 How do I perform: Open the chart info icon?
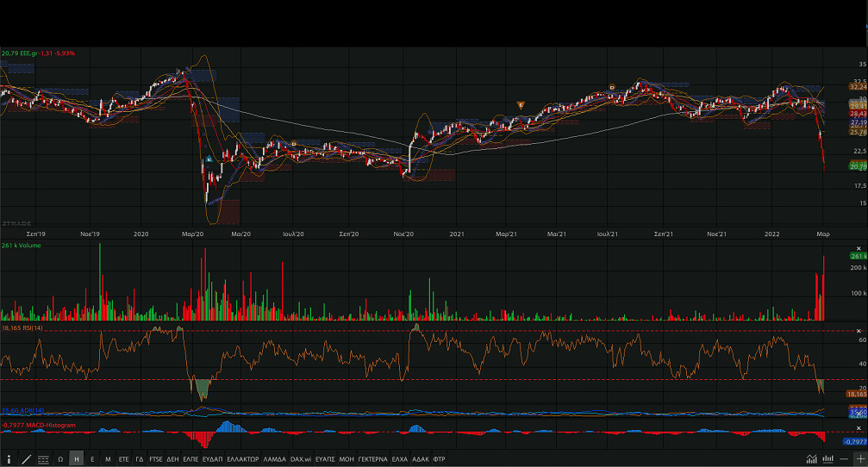coord(9,459)
